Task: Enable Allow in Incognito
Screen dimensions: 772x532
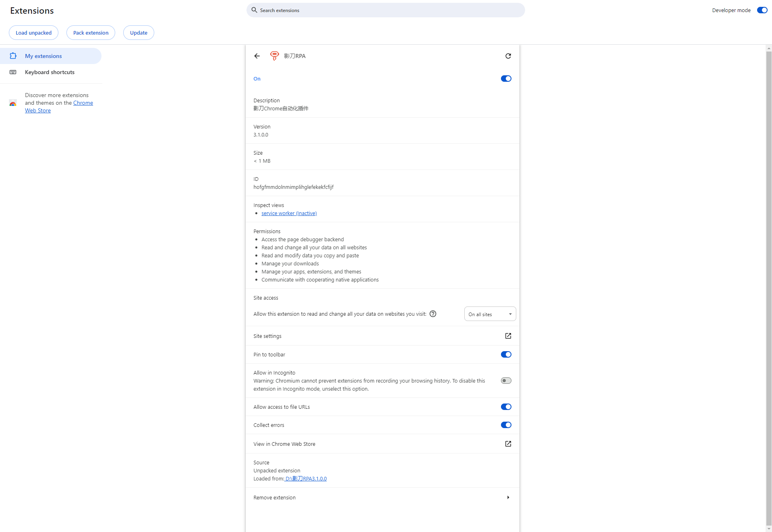Action: (x=506, y=381)
